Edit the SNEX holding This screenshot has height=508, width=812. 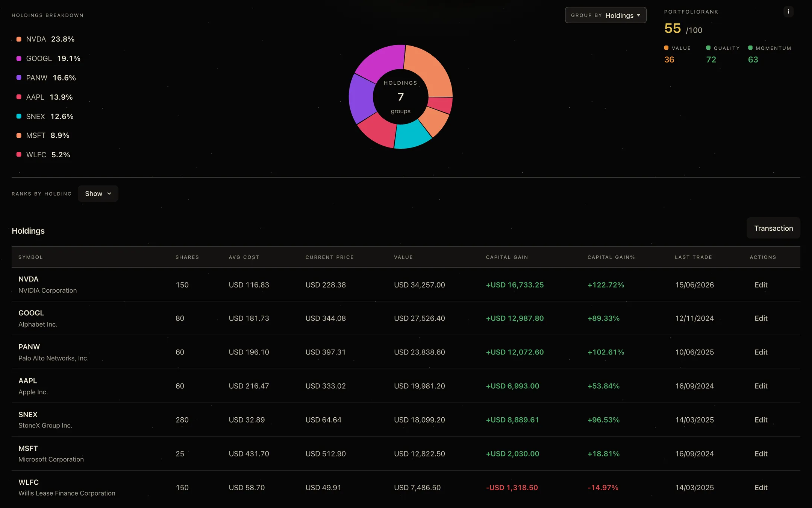[761, 420]
